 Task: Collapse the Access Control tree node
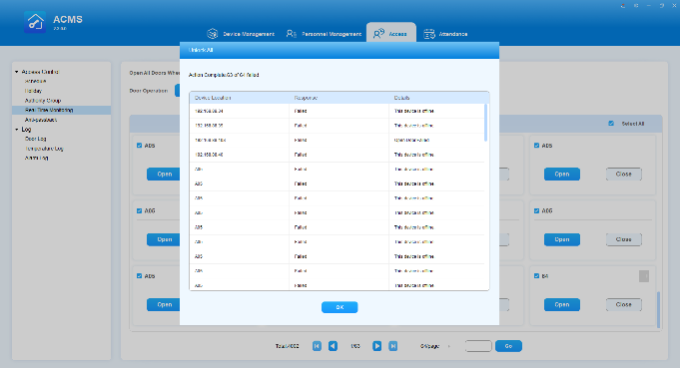click(x=16, y=72)
